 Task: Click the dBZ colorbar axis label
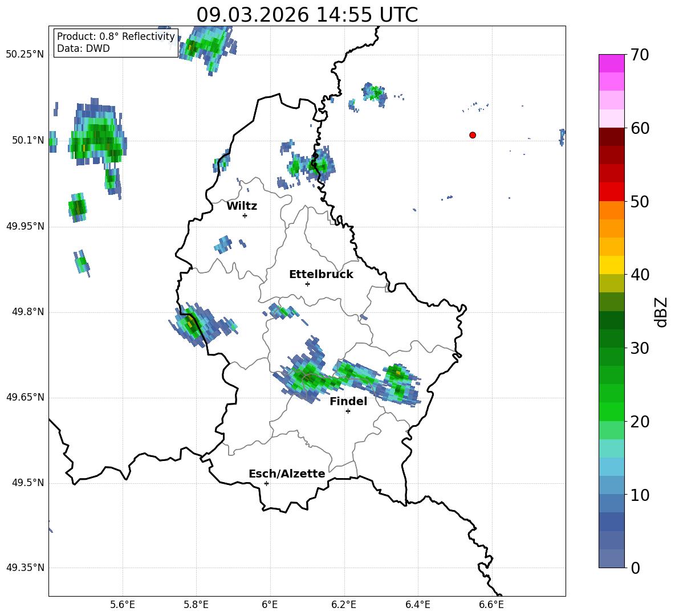point(661,312)
